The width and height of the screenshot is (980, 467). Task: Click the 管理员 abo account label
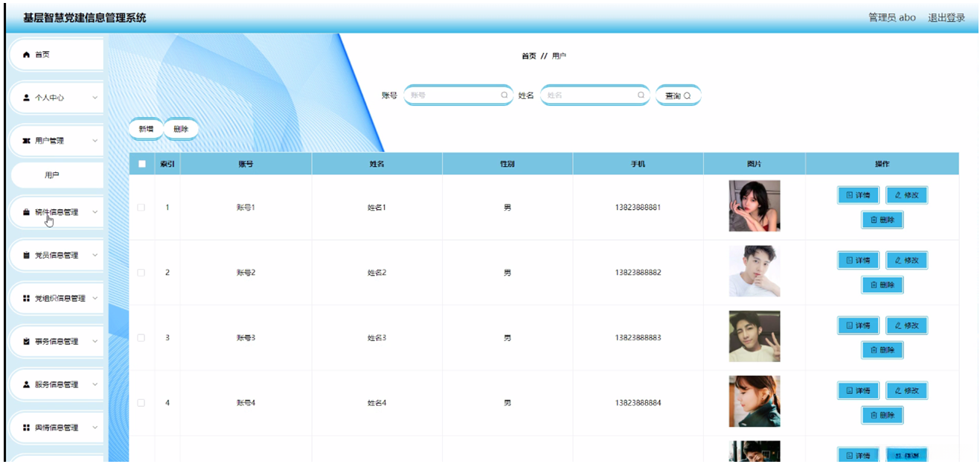[892, 17]
